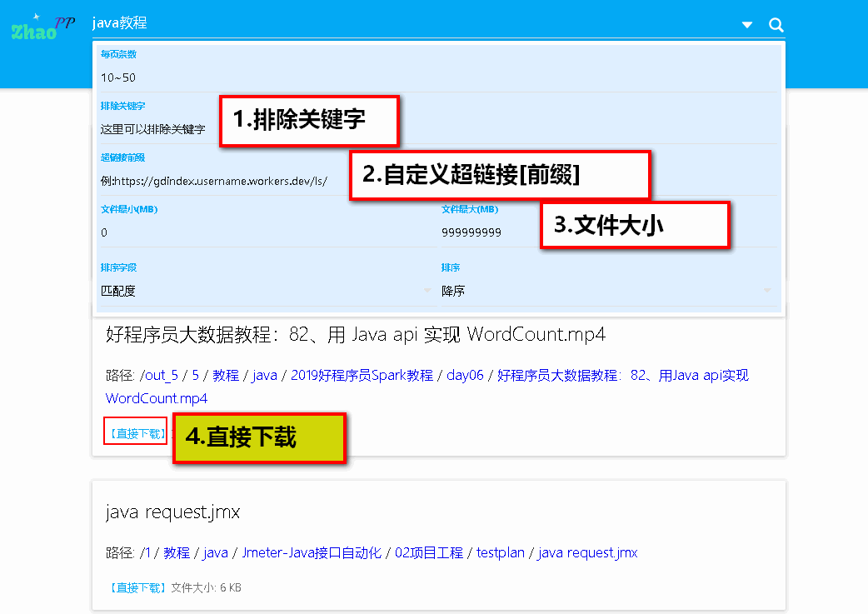Open the dropdown arrow beside the search bar
The width and height of the screenshot is (868, 614).
click(746, 25)
